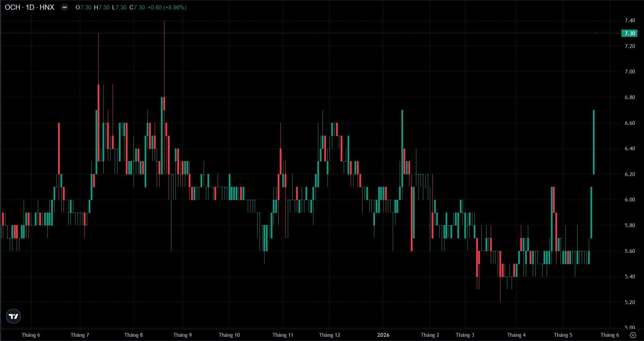Click the 5.60 price axis label
The height and width of the screenshot is (341, 644).
(x=630, y=251)
